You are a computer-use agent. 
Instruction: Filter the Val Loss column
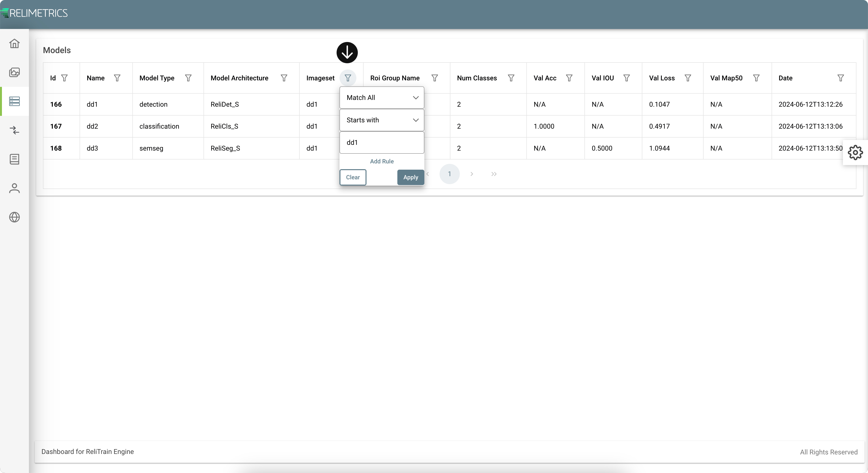688,78
